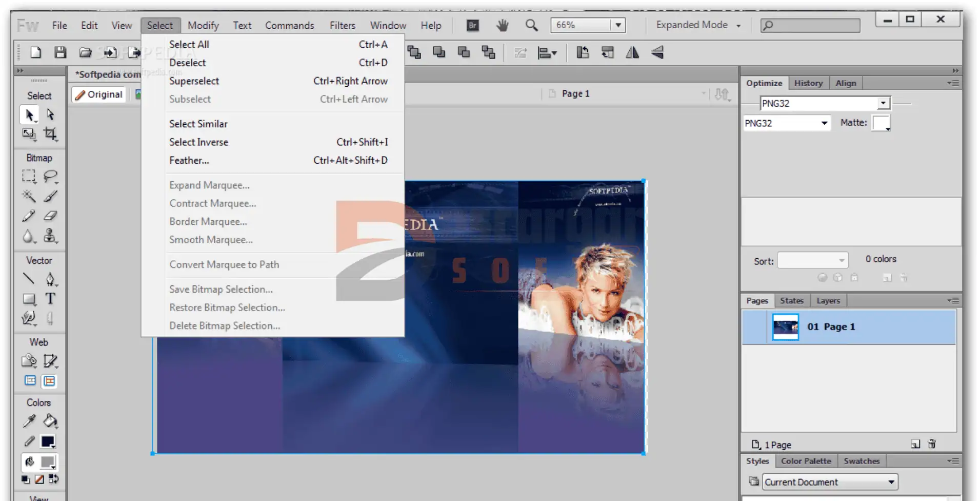Click the Original view button
The height and width of the screenshot is (501, 980).
pyautogui.click(x=99, y=94)
